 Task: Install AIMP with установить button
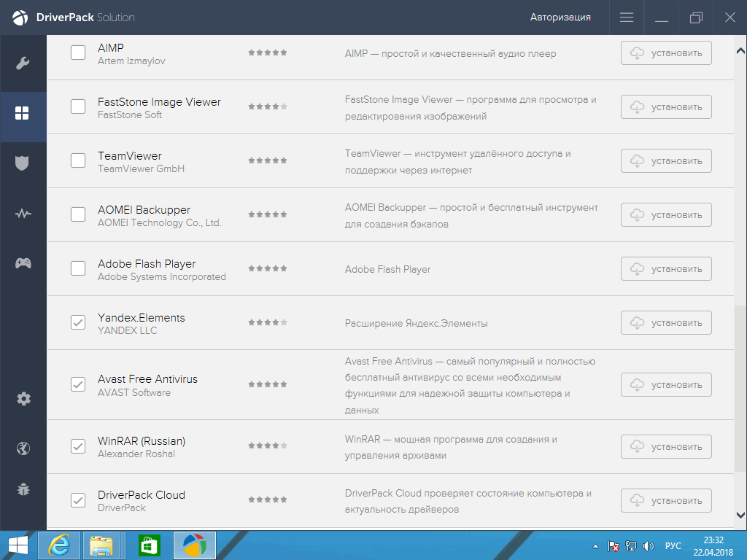coord(666,53)
